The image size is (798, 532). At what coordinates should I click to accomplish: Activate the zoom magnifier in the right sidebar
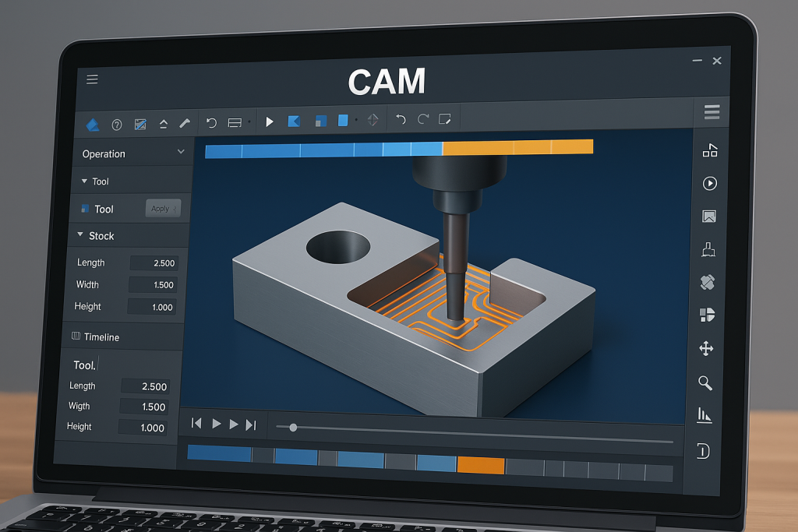(x=705, y=383)
